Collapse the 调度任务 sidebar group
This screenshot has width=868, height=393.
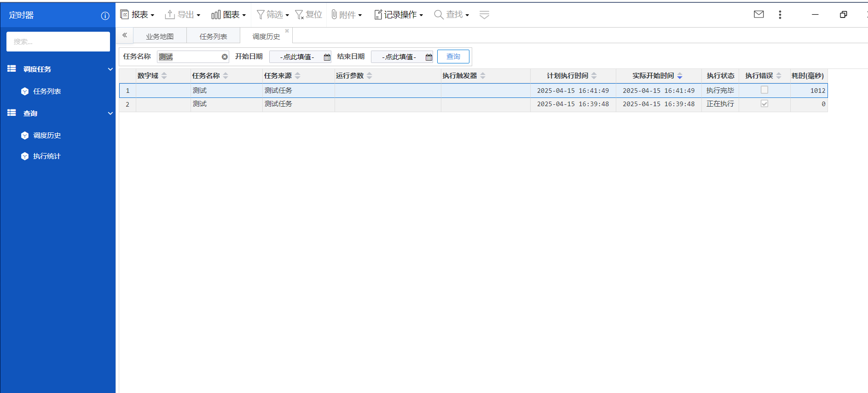[110, 69]
